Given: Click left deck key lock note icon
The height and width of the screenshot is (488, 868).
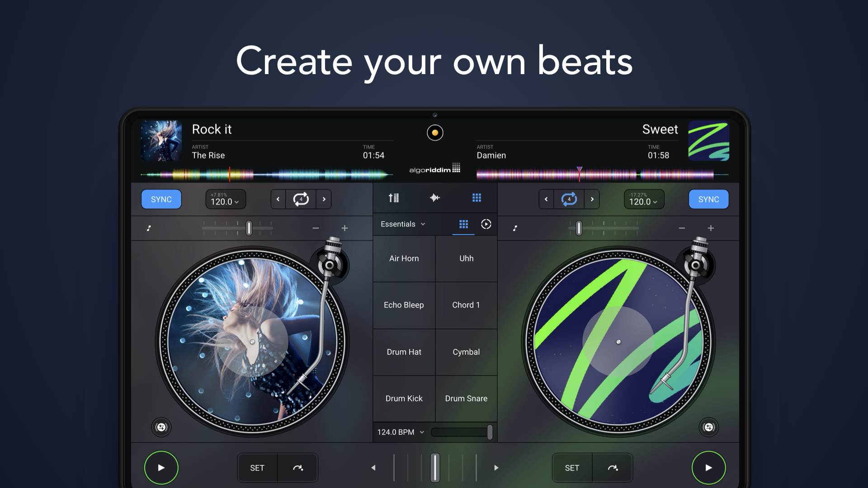Looking at the screenshot, I should point(149,228).
